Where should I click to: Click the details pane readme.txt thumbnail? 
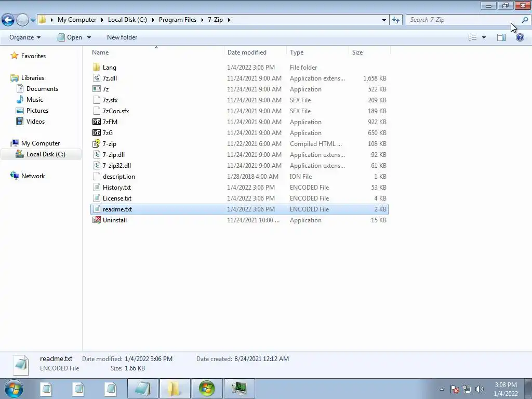(x=21, y=365)
